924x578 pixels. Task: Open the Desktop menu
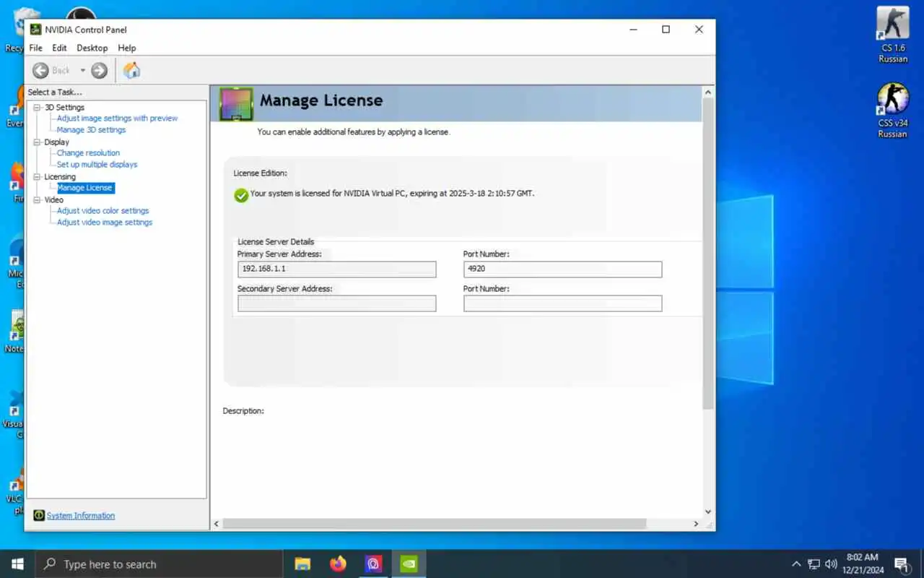92,48
